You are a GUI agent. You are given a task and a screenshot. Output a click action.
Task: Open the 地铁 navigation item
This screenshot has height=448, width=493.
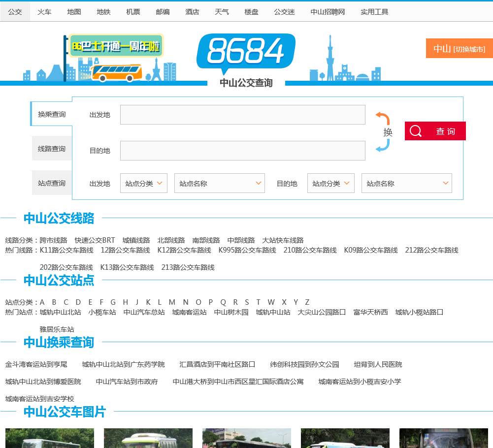[103, 12]
